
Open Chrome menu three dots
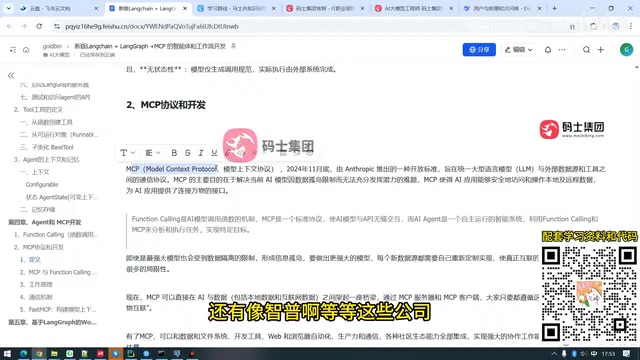point(631,26)
